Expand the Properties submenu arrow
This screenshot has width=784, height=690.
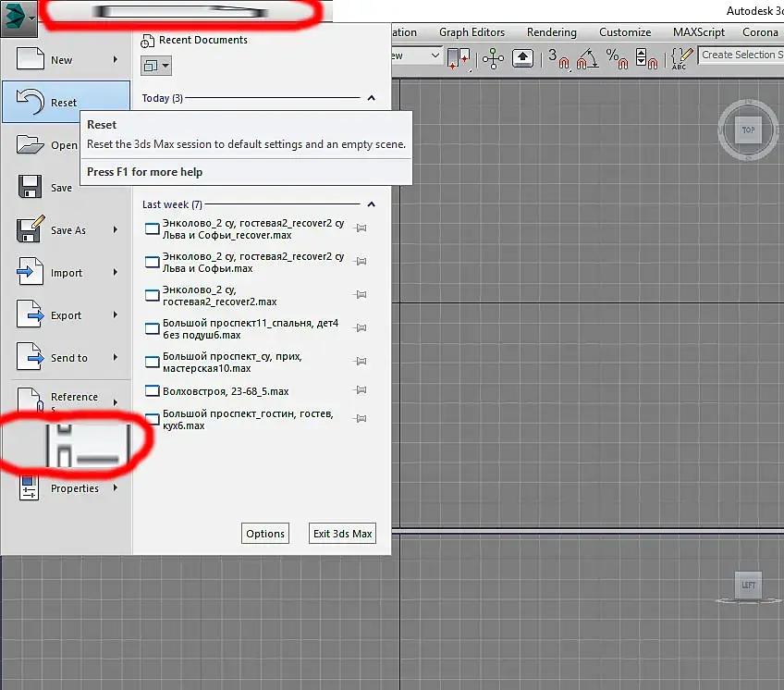pyautogui.click(x=116, y=487)
